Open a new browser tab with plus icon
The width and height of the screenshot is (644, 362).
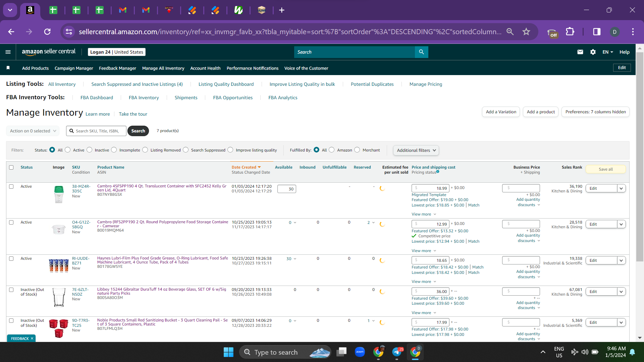point(282,10)
